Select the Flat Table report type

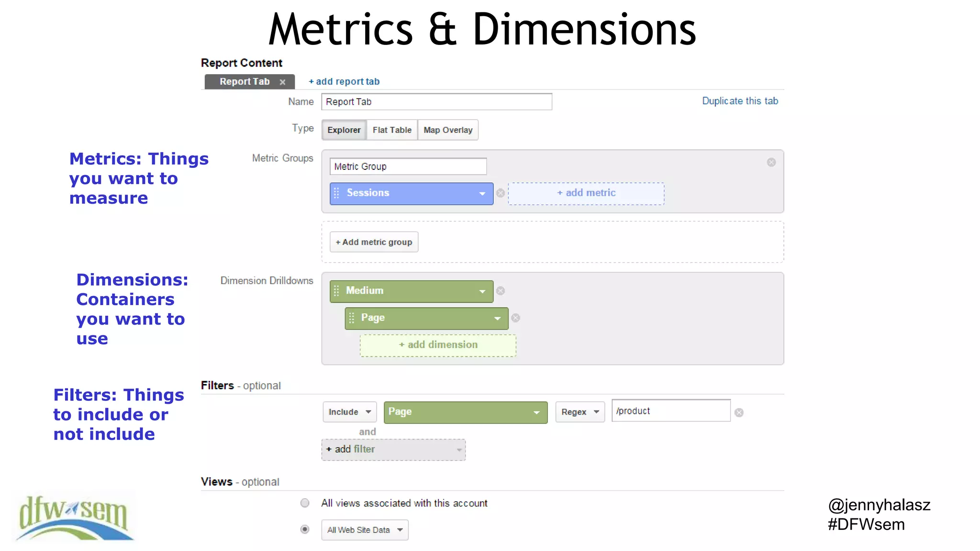(392, 130)
